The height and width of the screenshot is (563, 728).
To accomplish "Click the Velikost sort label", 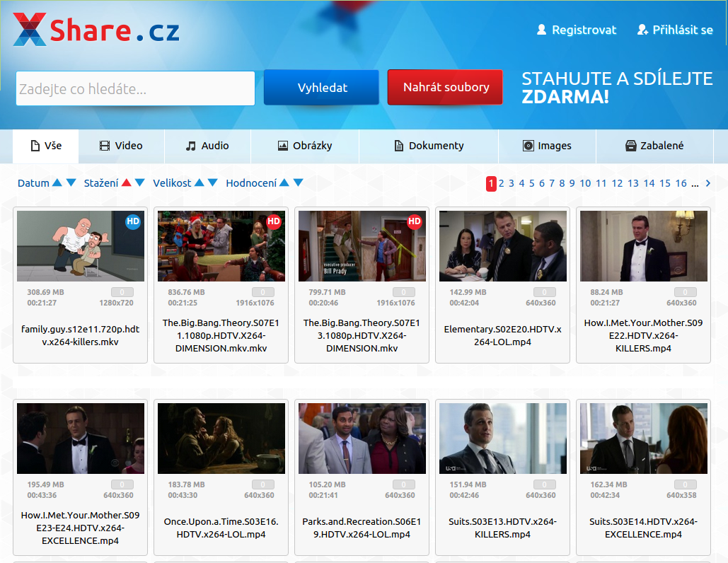I will tap(172, 183).
